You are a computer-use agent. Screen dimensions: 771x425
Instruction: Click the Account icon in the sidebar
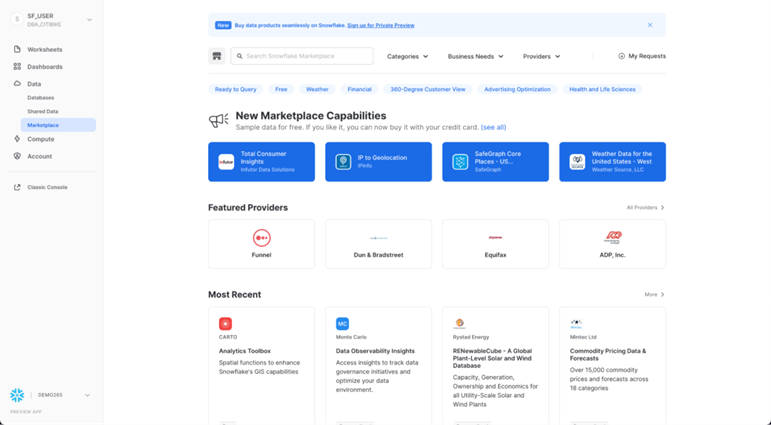click(x=17, y=156)
